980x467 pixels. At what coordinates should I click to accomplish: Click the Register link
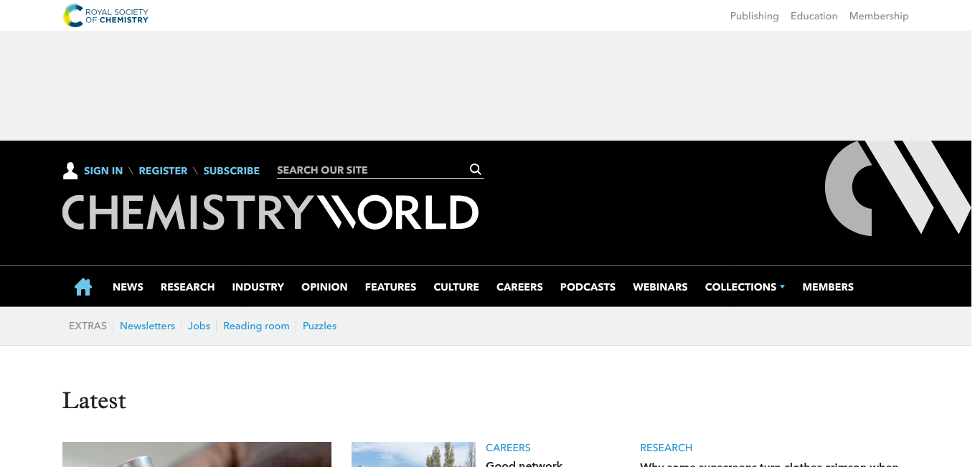pos(163,171)
